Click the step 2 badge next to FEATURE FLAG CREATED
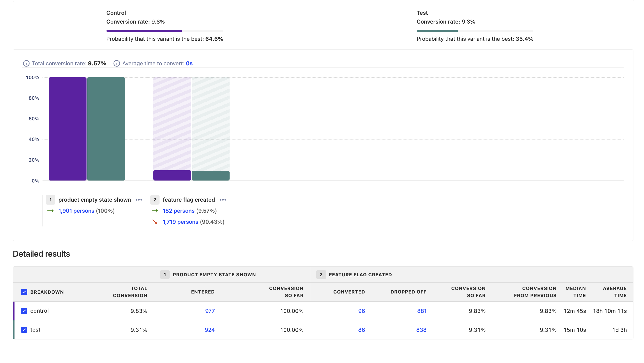 pyautogui.click(x=321, y=275)
